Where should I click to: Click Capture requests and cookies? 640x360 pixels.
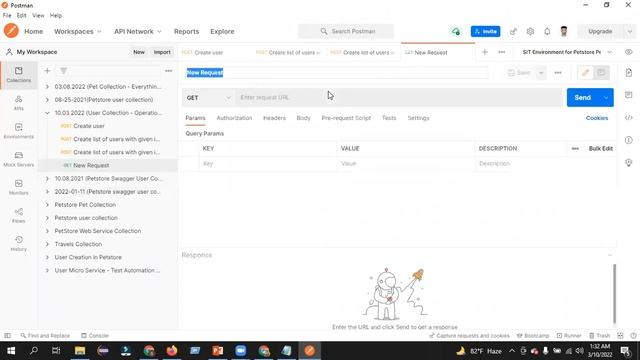469,336
